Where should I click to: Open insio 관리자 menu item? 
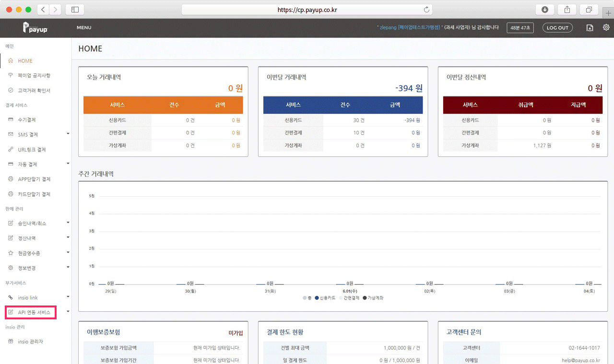pos(31,341)
